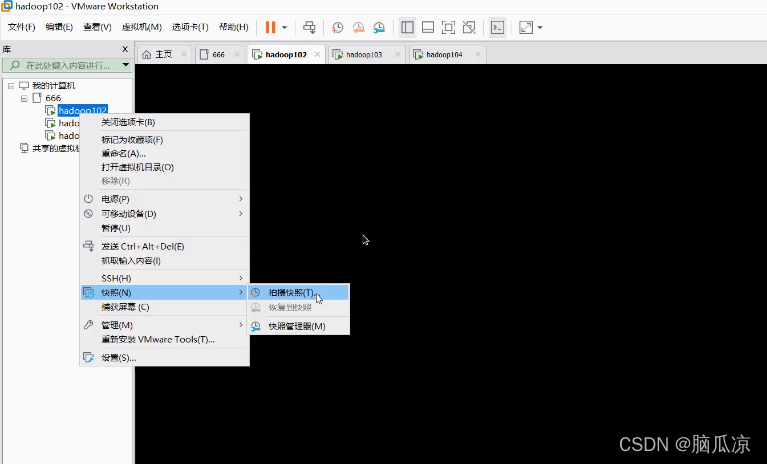Close the 库 library panel
Viewport: 767px width, 464px height.
pyautogui.click(x=125, y=49)
